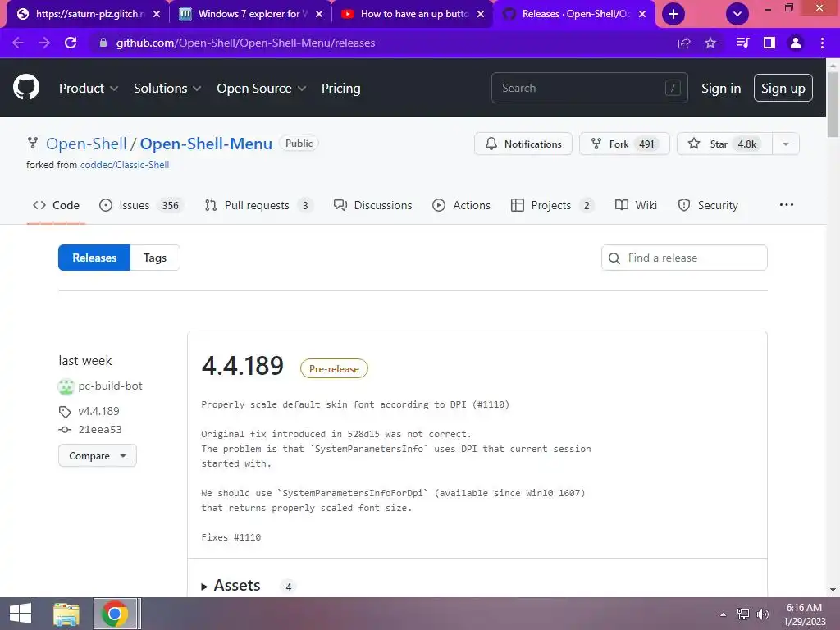Open the 21eea53 commit link

coord(99,430)
